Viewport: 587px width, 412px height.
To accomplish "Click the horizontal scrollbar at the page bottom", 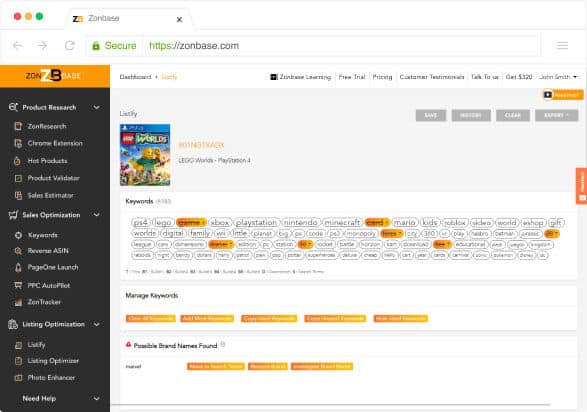I will [331, 405].
